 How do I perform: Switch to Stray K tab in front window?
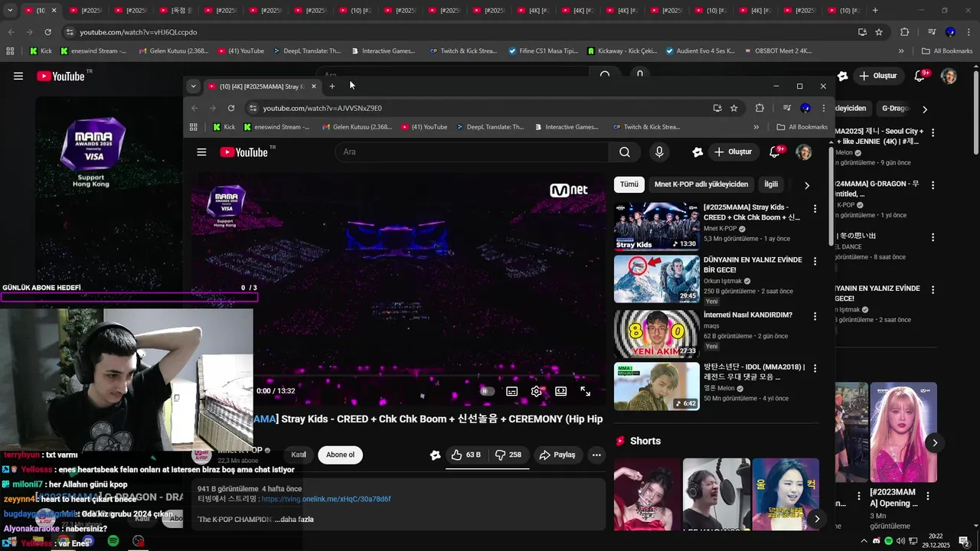click(x=261, y=86)
